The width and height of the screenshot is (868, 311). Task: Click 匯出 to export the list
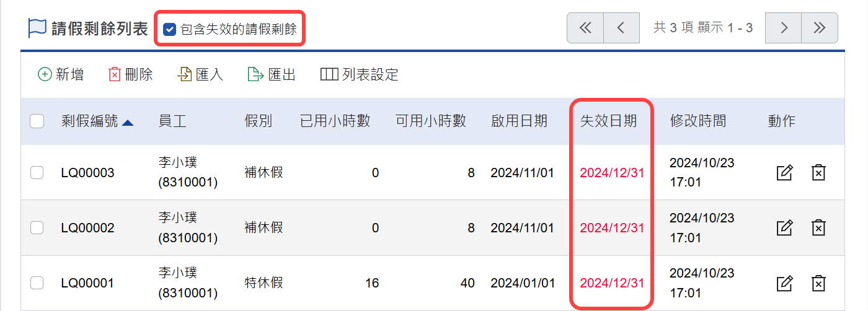pos(272,75)
